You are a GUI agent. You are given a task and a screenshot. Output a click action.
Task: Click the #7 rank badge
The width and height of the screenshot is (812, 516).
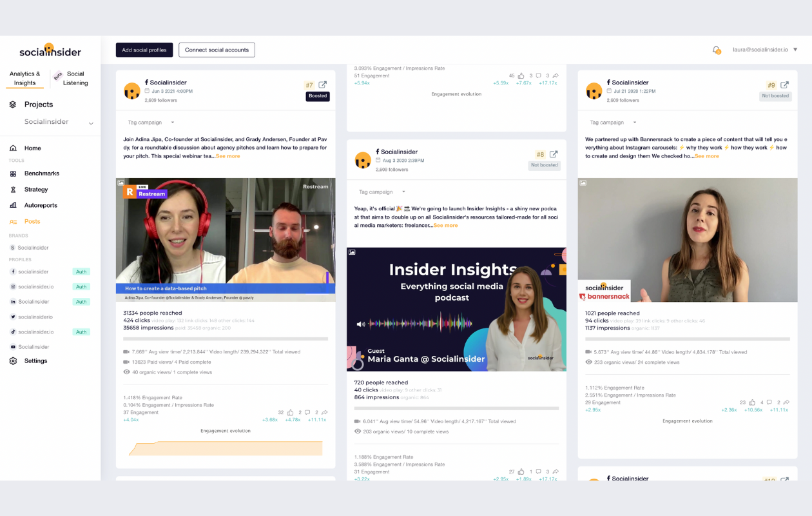[309, 85]
